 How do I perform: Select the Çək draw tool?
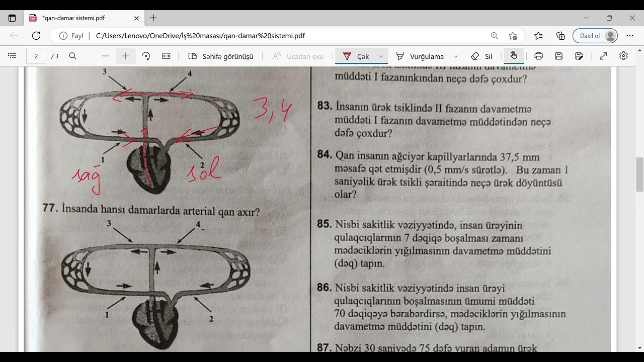tap(356, 56)
